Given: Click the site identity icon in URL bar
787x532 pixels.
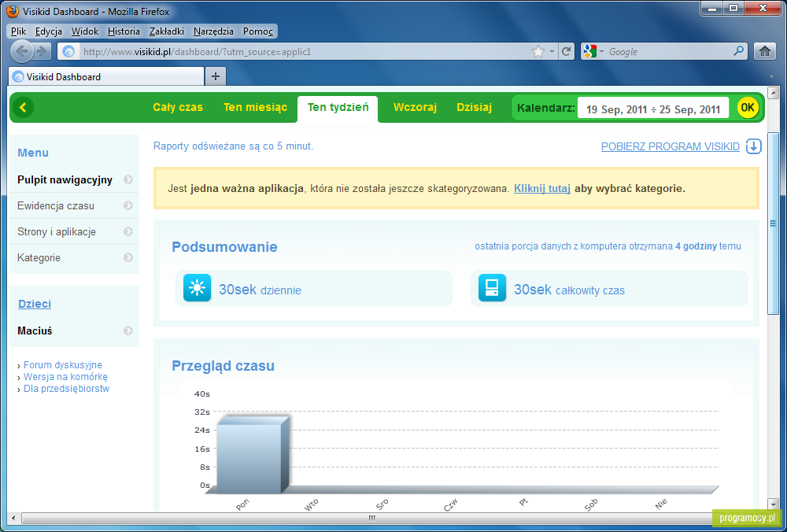Looking at the screenshot, I should pos(68,51).
